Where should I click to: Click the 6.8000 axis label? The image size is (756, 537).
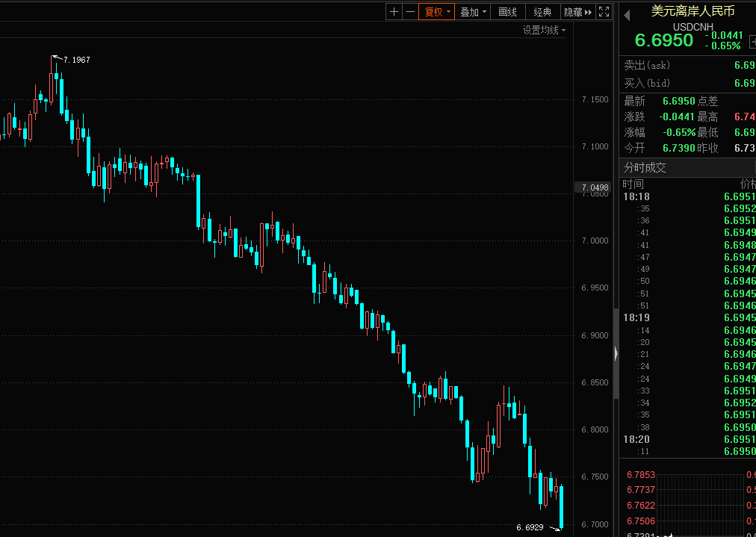(595, 429)
